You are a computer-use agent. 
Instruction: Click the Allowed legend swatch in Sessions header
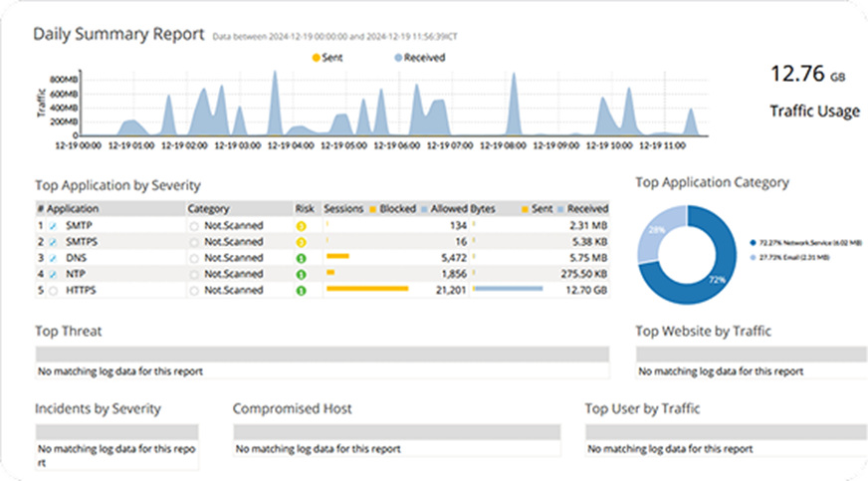coord(424,209)
